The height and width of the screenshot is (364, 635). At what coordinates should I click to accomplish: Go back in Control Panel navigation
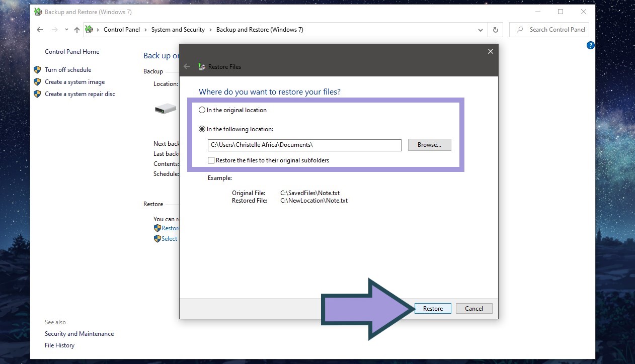click(x=40, y=30)
